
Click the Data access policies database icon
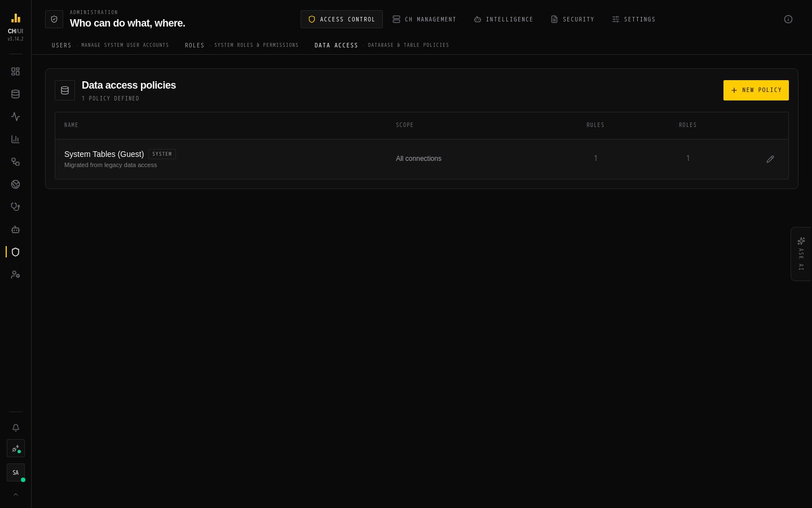click(x=65, y=90)
